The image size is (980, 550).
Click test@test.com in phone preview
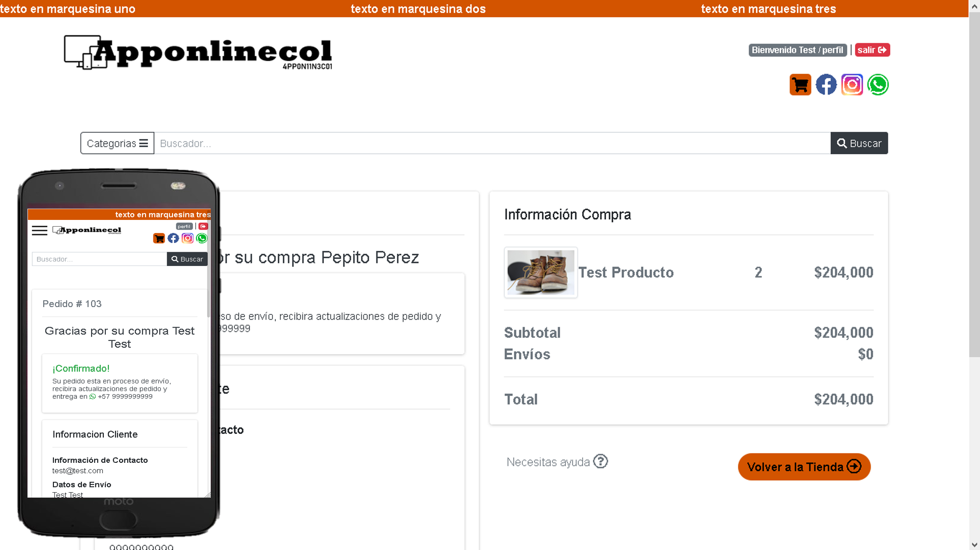click(78, 471)
